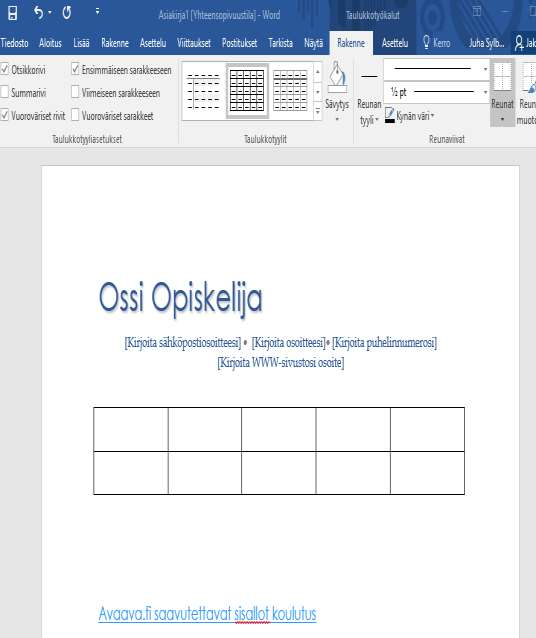Click the Juha Sylb... account name
The height and width of the screenshot is (638, 536).
click(x=486, y=43)
